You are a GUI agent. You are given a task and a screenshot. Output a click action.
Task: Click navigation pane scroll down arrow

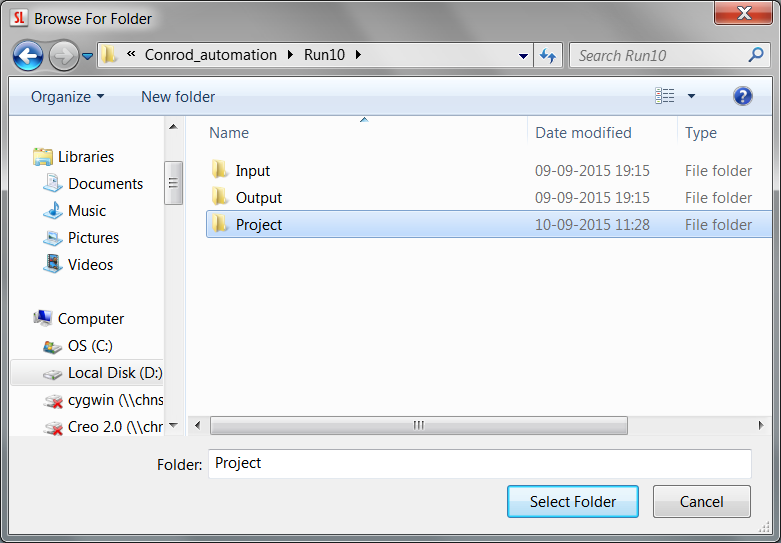point(173,425)
